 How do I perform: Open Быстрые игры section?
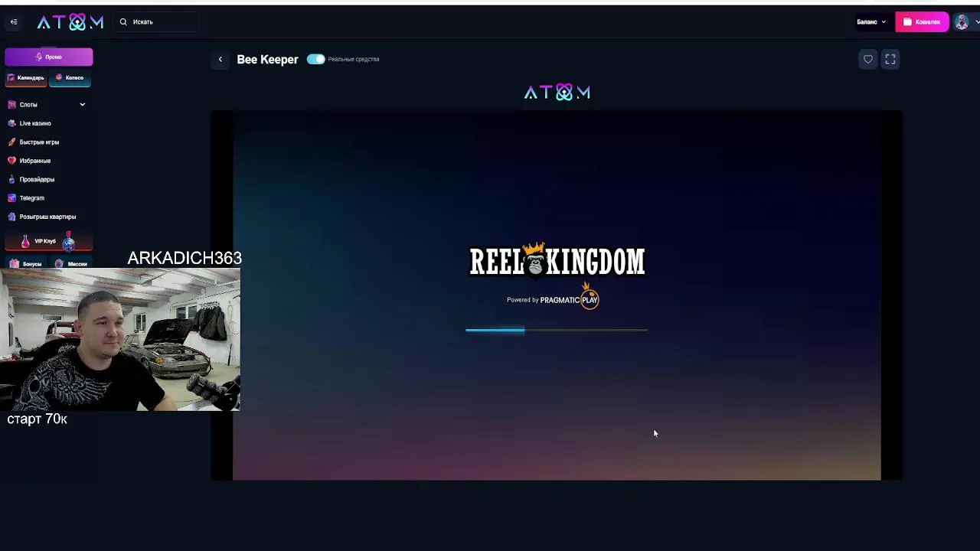[x=39, y=142]
